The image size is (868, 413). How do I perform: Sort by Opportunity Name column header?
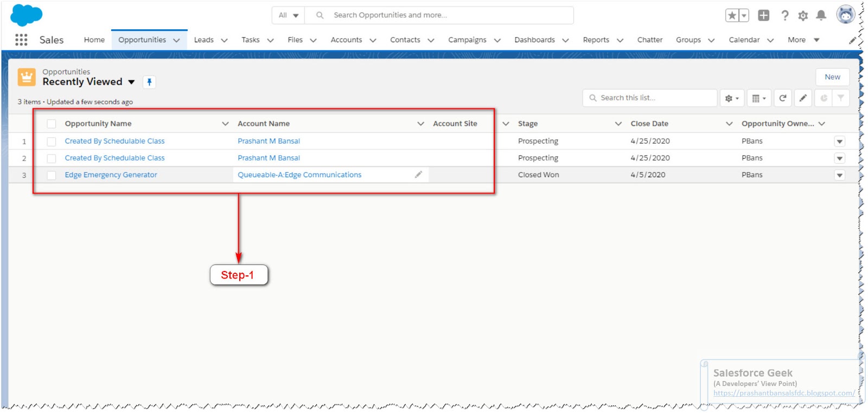click(x=98, y=124)
